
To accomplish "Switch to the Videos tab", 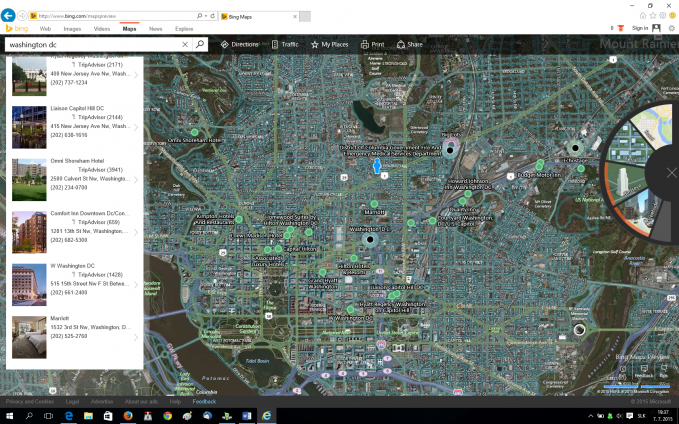I will (102, 29).
